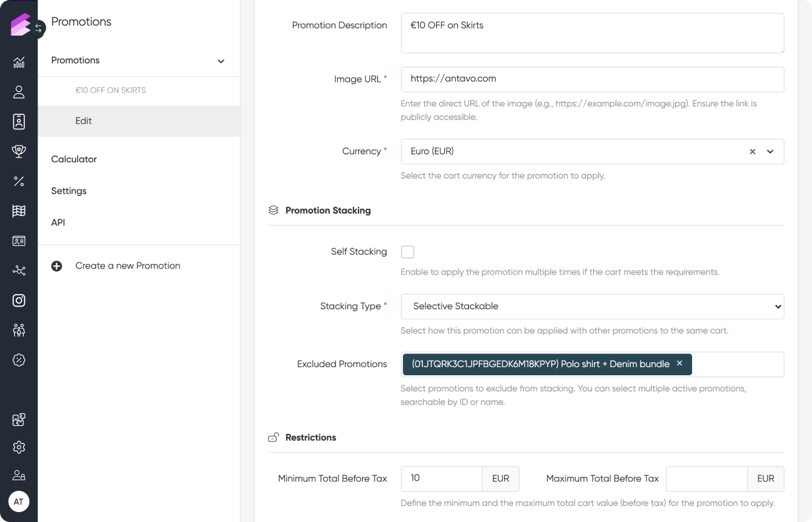The width and height of the screenshot is (812, 522).
Task: Click the trophy icon in left sidebar
Action: pos(19,151)
